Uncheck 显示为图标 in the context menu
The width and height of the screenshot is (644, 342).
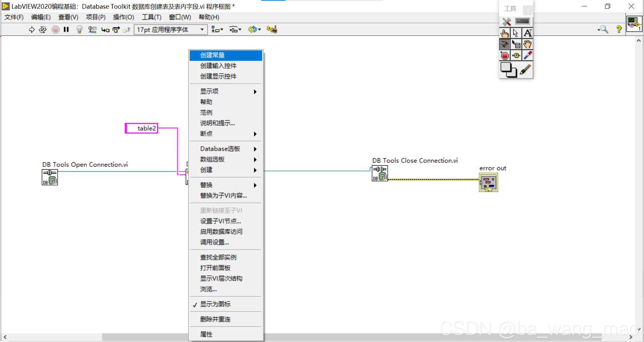point(216,304)
